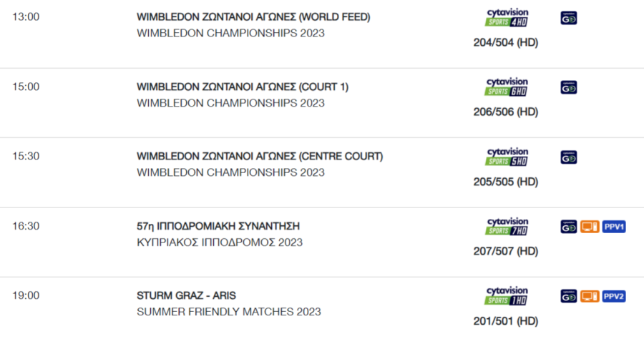This screenshot has height=339, width=644.
Task: Click orange web TV icon for Sturm Graz - Aris
Action: click(x=590, y=296)
